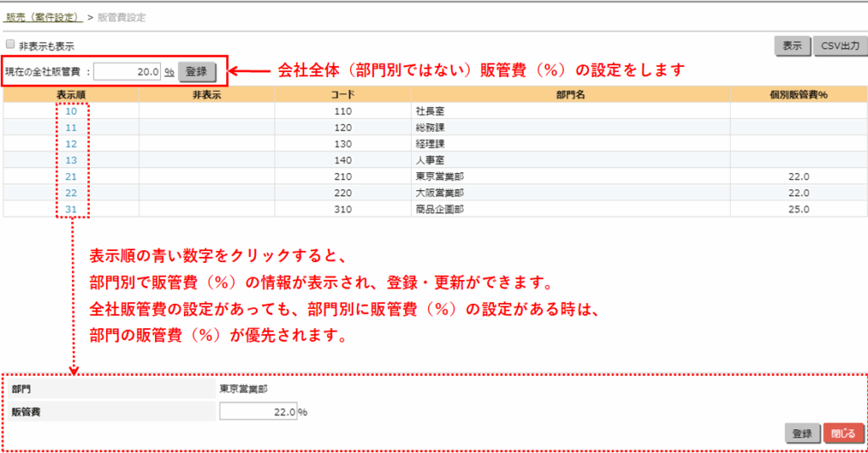Click the 個別販管費% column header

(798, 94)
